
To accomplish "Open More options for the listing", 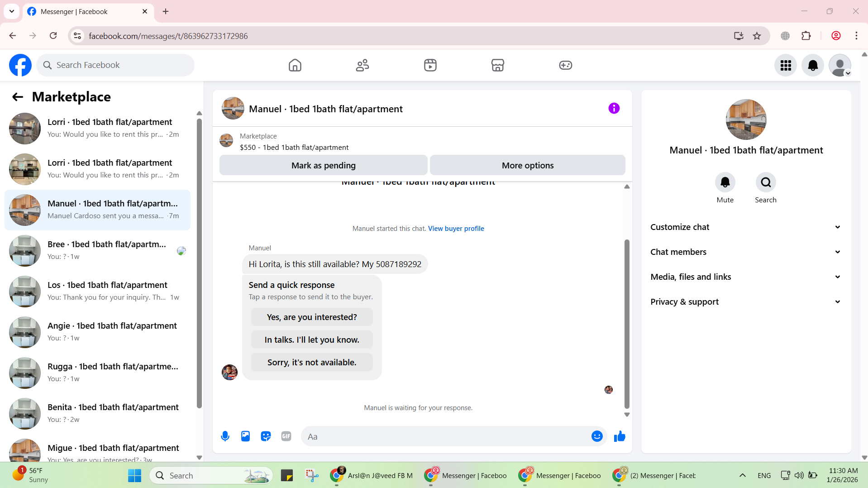I will pyautogui.click(x=528, y=165).
